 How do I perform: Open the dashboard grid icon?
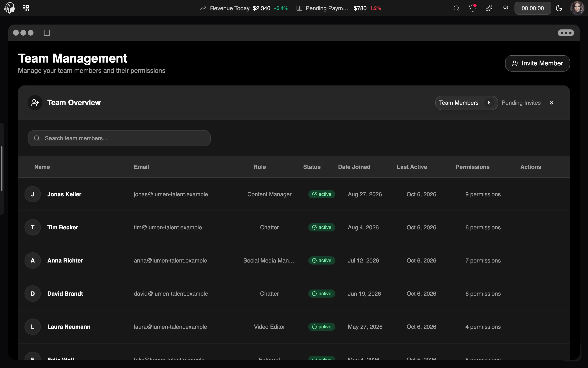pos(26,8)
